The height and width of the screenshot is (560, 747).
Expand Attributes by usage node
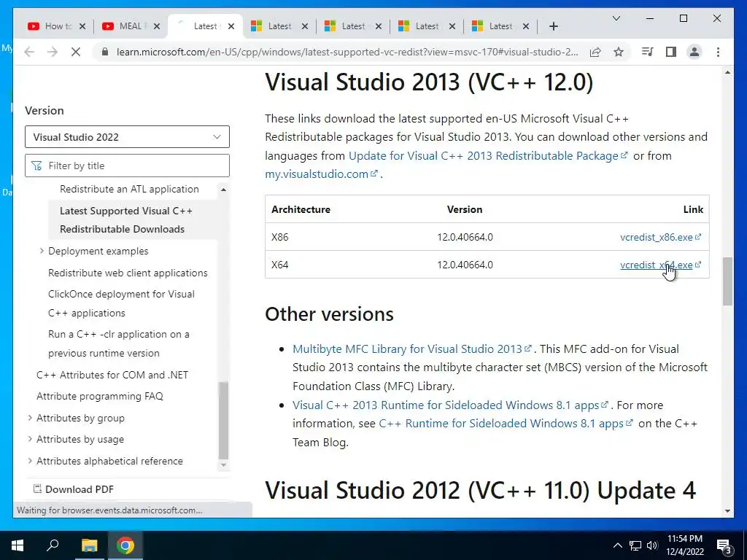30,438
